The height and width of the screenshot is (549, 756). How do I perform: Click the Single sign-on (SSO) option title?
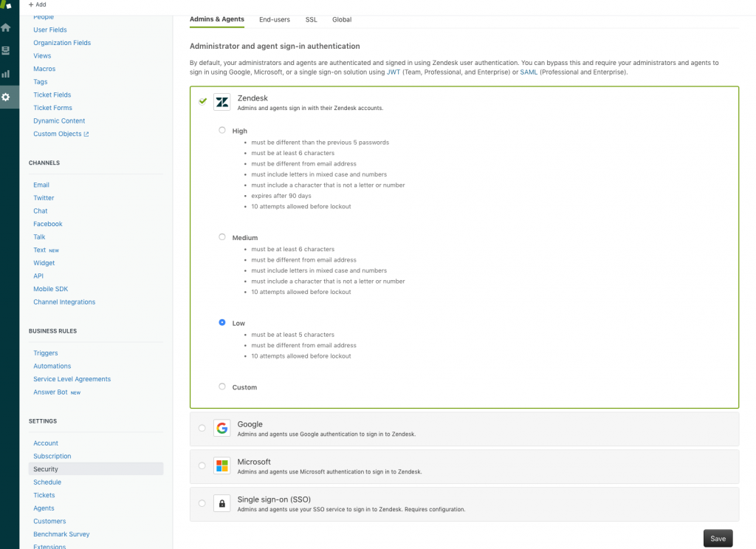click(x=274, y=499)
